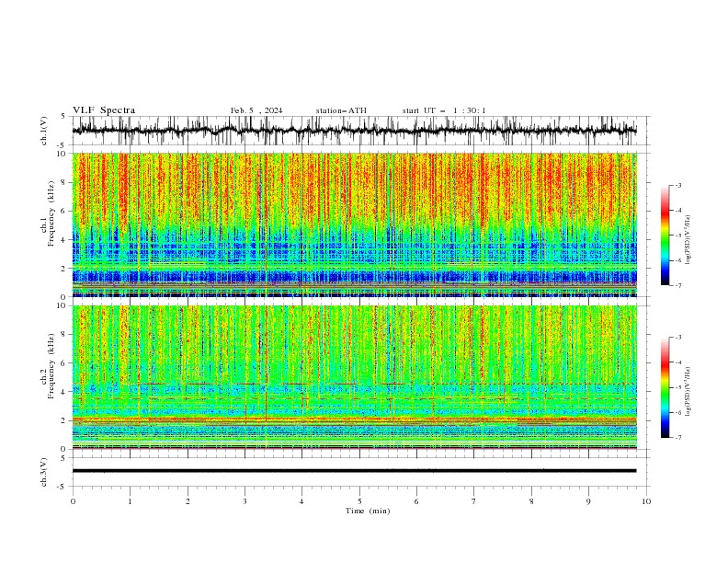
Task: Click the ch.2 spectrogram "2" kHz tick label
Action: (x=64, y=420)
